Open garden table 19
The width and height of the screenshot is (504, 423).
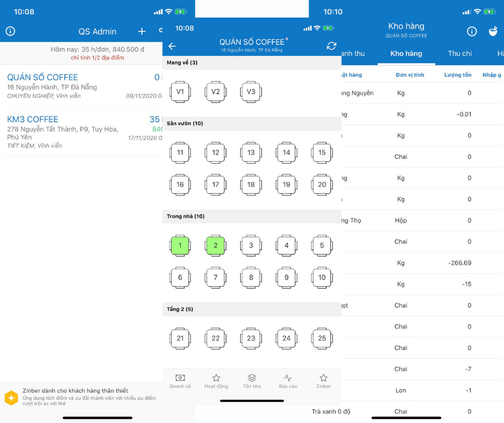click(x=286, y=185)
